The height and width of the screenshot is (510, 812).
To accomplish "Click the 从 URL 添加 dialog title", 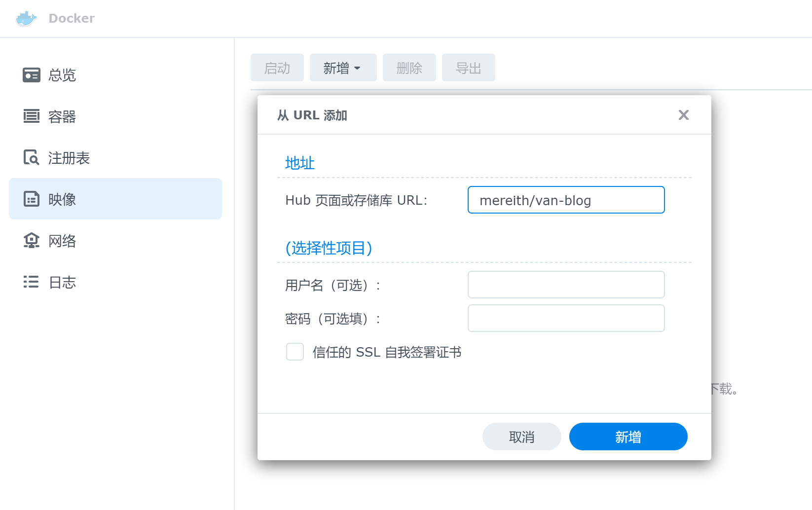I will coord(312,115).
